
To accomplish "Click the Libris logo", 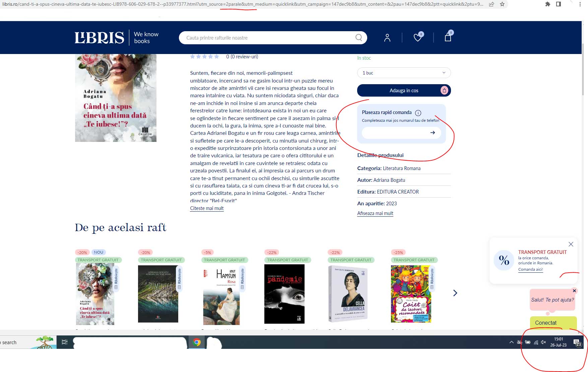I will (x=99, y=38).
